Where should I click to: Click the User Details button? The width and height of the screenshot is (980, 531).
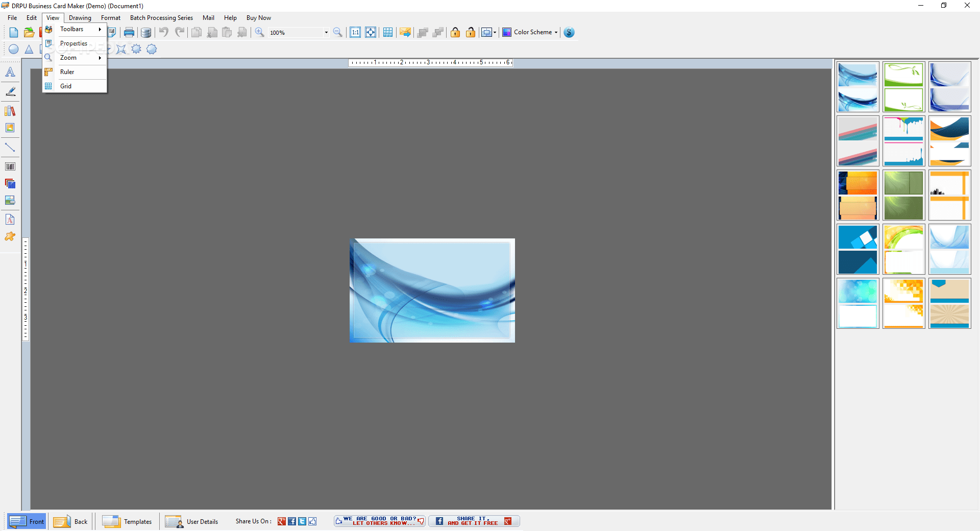coord(192,521)
